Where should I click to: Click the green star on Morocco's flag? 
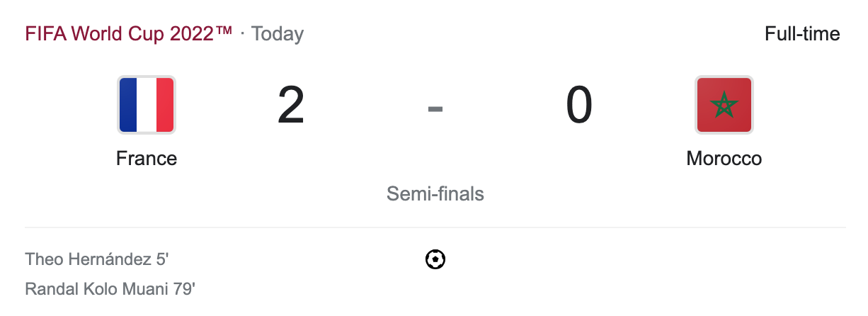click(x=724, y=106)
